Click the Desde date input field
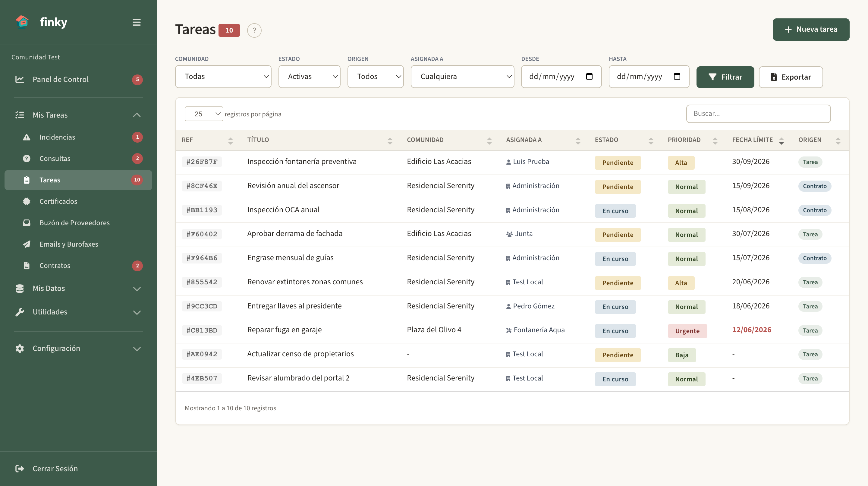Viewport: 868px width, 486px height. [561, 77]
